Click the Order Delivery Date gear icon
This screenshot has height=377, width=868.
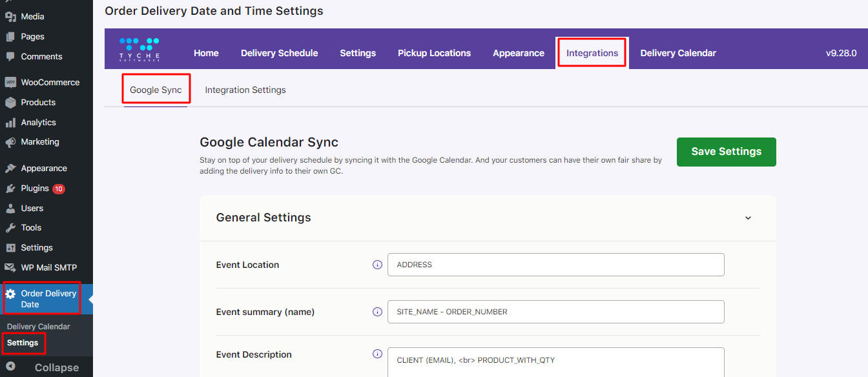pyautogui.click(x=10, y=294)
